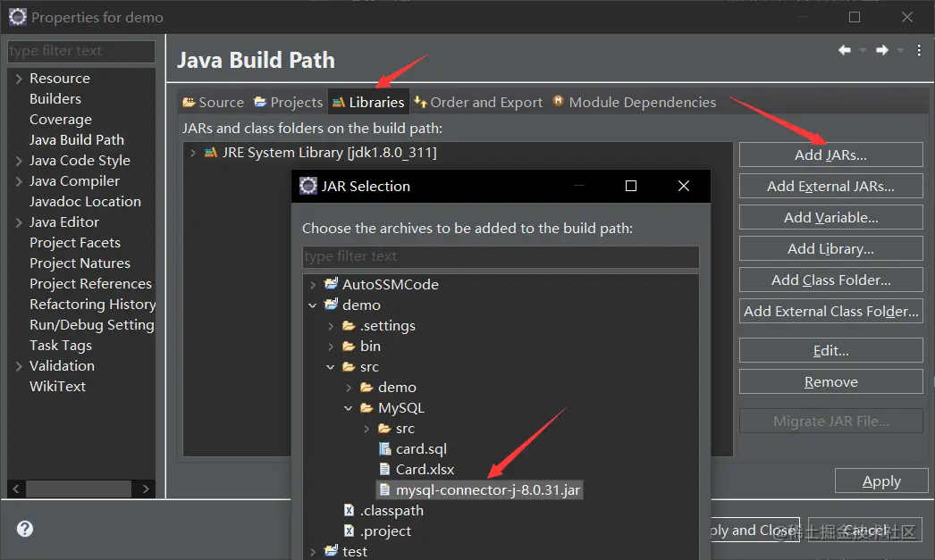
Task: Click the demo subfolder icon under src
Action: (366, 388)
